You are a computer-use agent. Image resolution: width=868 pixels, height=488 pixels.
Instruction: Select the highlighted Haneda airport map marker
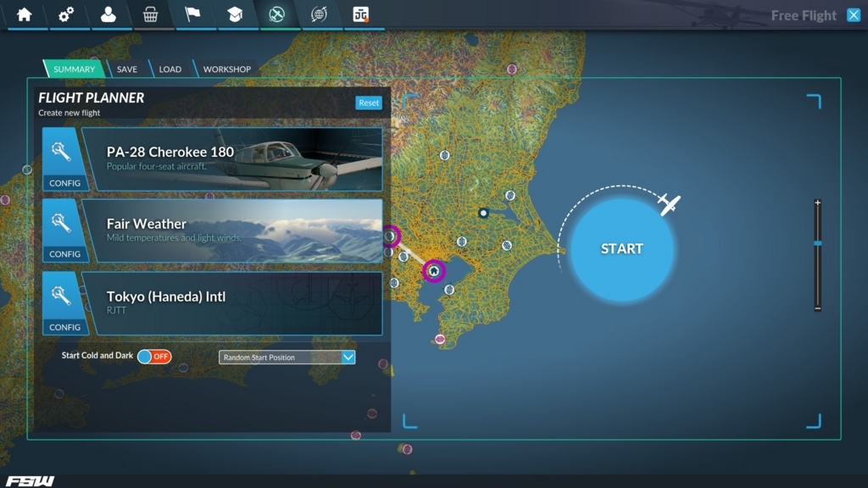point(434,271)
